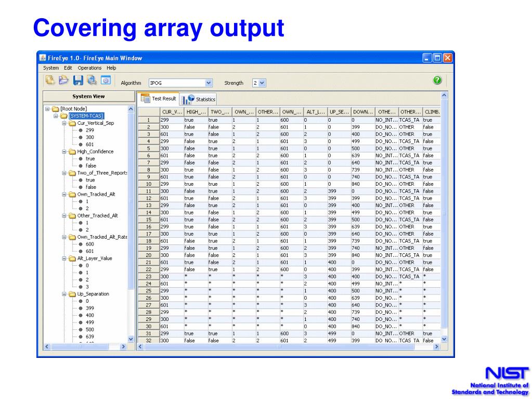Click the green help question mark icon

[x=437, y=80]
